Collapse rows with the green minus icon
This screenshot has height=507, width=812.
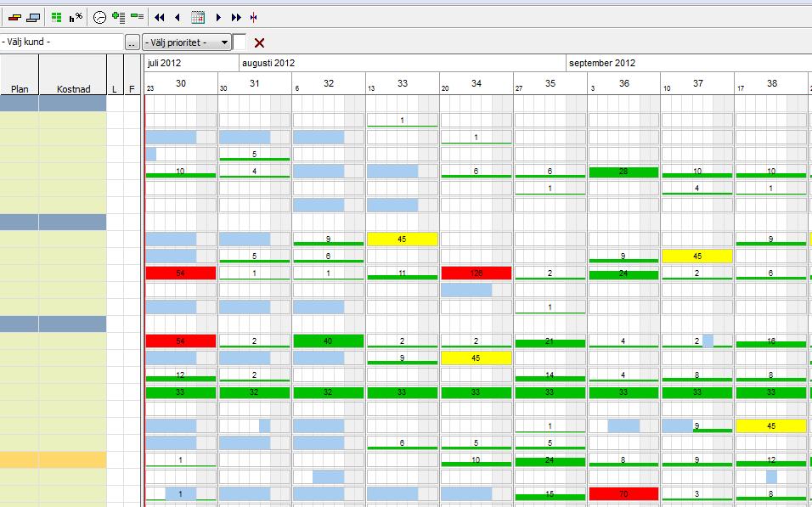point(138,17)
